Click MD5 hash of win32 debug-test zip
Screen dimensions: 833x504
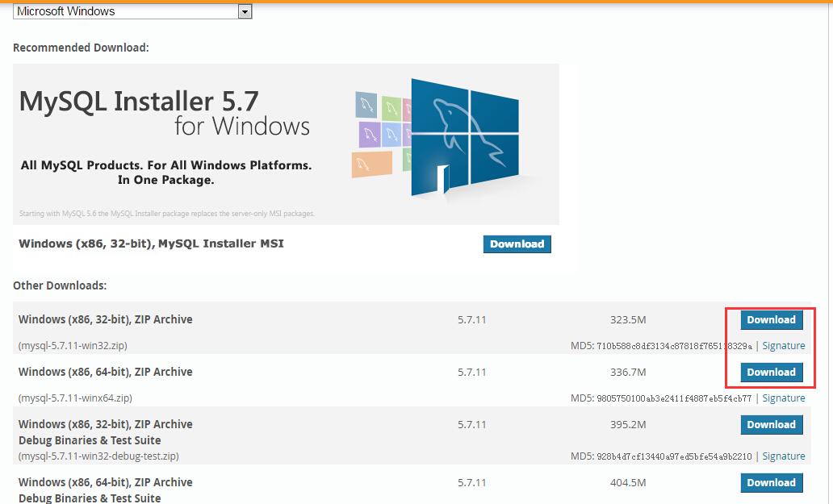674,456
